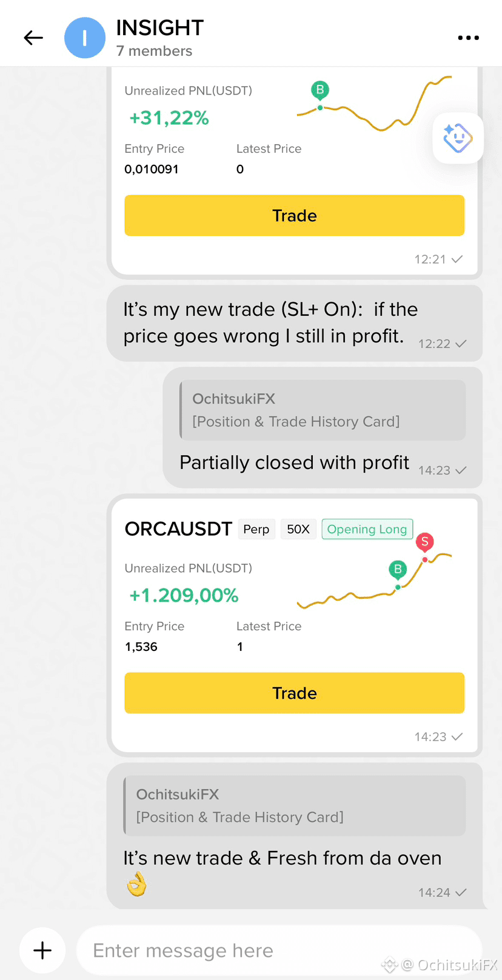This screenshot has height=980, width=502.
Task: Tap the floating AI assistant icon
Action: tap(458, 138)
